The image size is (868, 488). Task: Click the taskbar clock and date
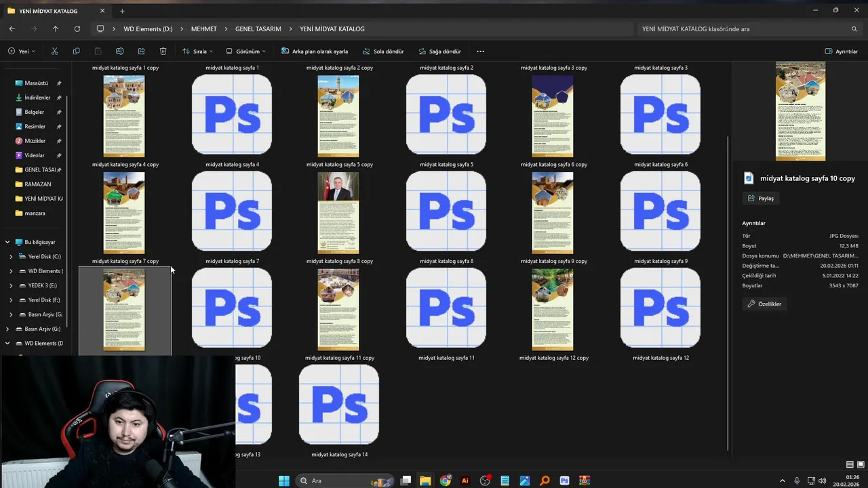[848, 481]
